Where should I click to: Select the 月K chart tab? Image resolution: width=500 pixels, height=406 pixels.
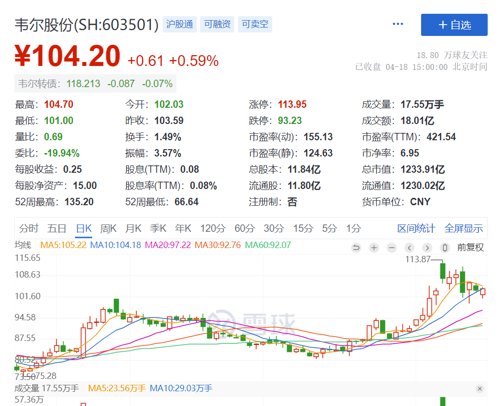[133, 228]
